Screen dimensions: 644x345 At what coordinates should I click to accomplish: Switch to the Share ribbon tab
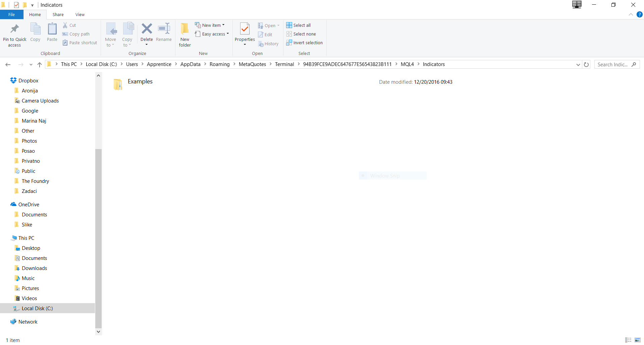click(x=58, y=14)
